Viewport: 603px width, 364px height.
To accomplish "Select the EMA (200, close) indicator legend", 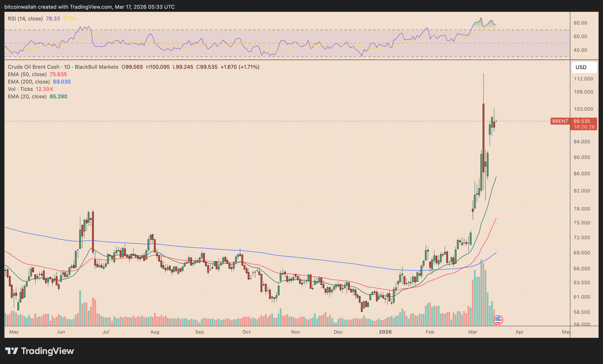I will (29, 82).
